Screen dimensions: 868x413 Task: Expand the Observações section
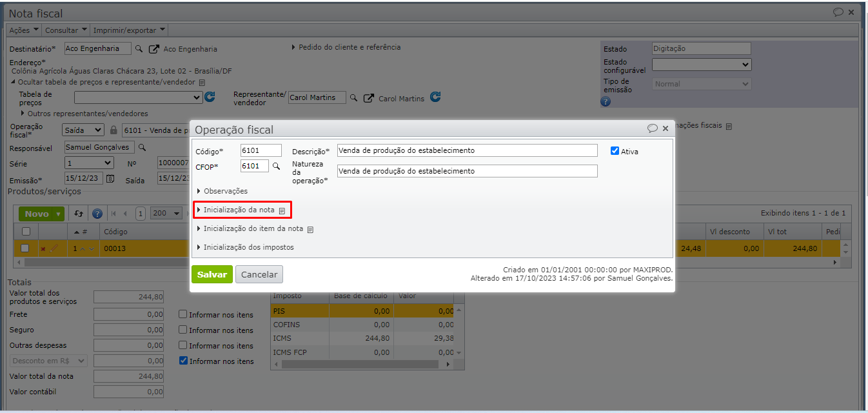[x=222, y=191]
